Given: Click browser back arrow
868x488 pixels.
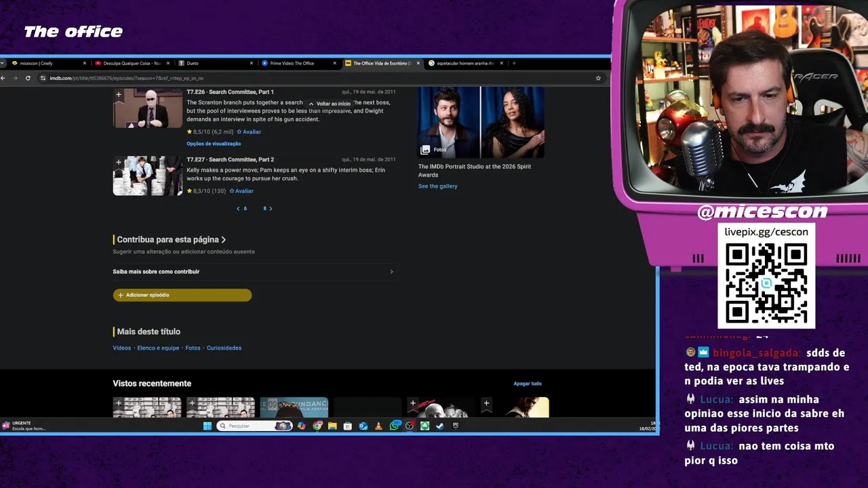Looking at the screenshot, I should click(3, 78).
